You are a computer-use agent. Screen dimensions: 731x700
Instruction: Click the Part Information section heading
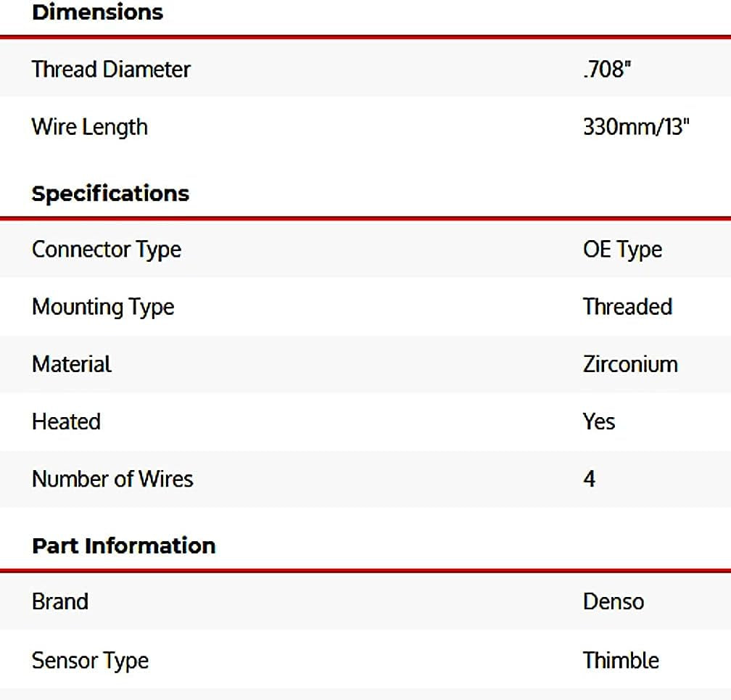(123, 545)
